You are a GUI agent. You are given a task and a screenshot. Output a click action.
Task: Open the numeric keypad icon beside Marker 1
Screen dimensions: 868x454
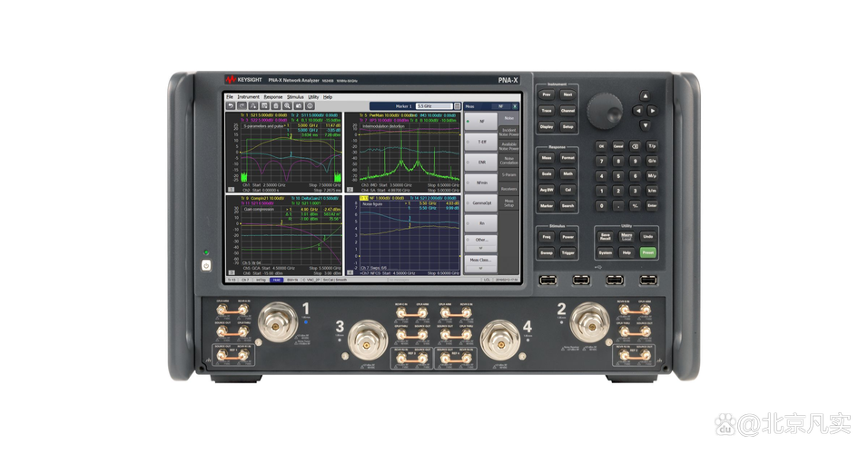pos(458,106)
